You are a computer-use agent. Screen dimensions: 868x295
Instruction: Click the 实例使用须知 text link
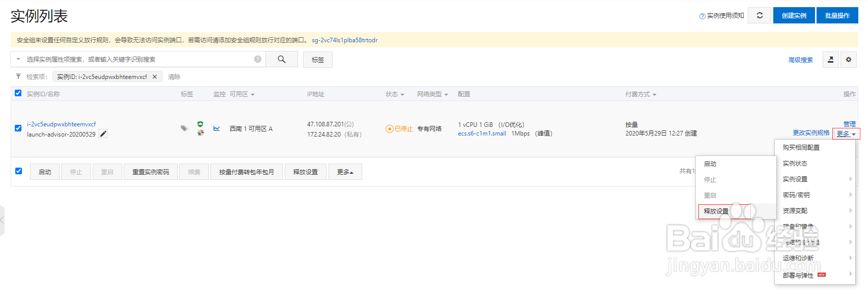tap(725, 16)
